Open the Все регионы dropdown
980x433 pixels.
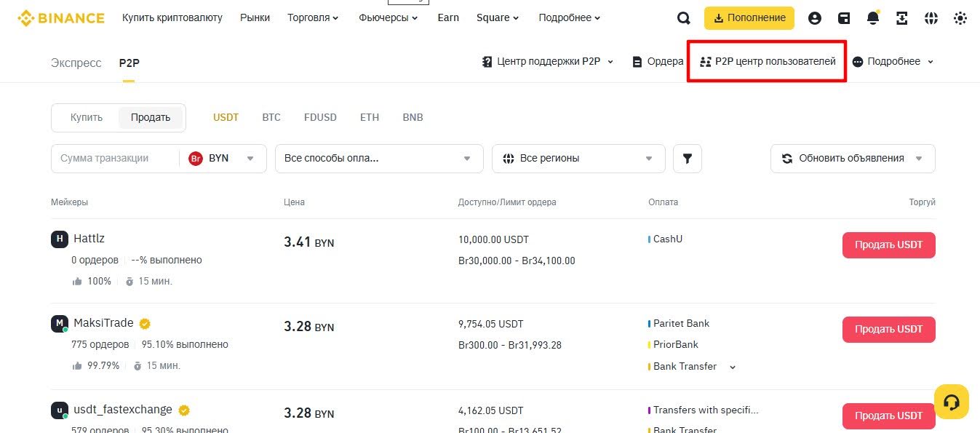click(578, 158)
